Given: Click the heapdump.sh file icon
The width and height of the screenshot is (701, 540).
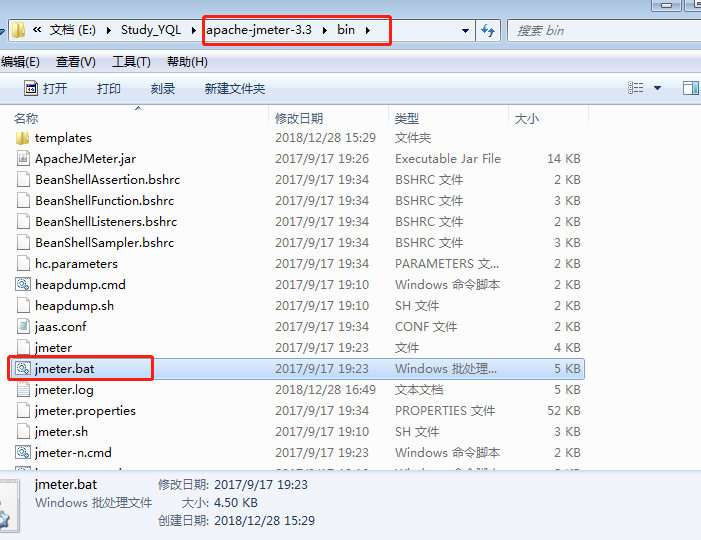Looking at the screenshot, I should pyautogui.click(x=23, y=306).
